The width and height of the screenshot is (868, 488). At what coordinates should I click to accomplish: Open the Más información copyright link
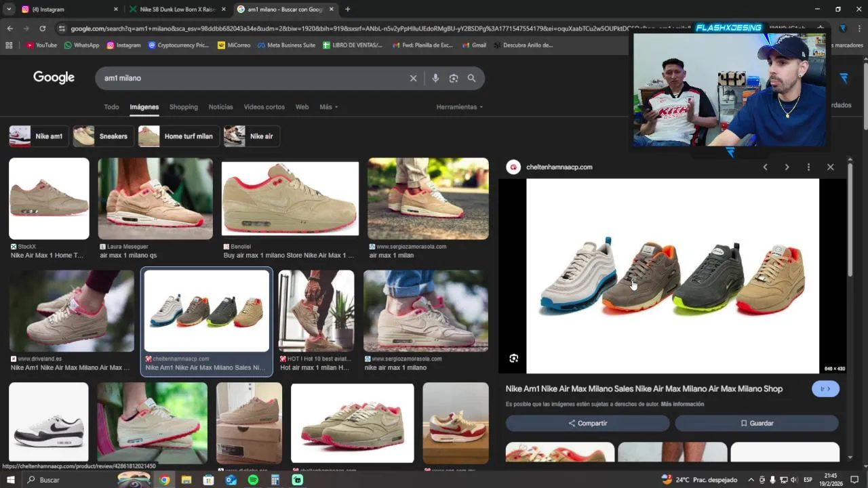tap(682, 404)
